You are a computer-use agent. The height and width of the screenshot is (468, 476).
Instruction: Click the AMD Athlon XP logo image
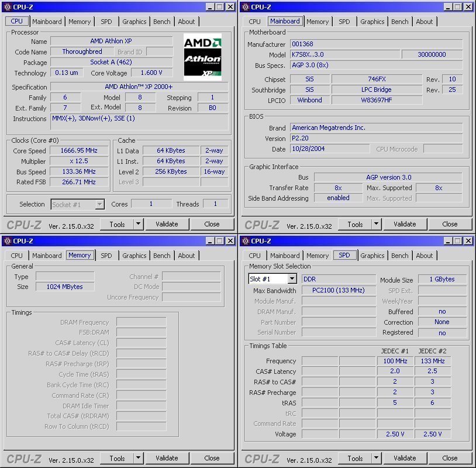click(x=202, y=57)
